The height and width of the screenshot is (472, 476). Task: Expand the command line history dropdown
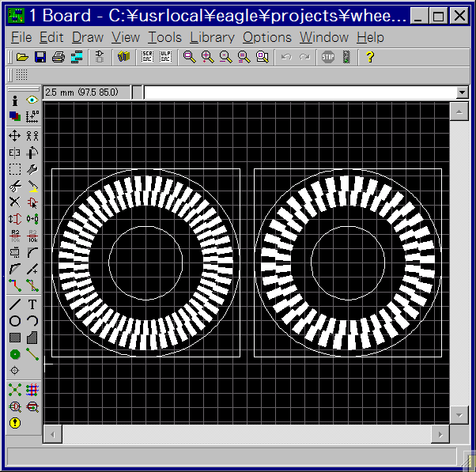(x=463, y=93)
